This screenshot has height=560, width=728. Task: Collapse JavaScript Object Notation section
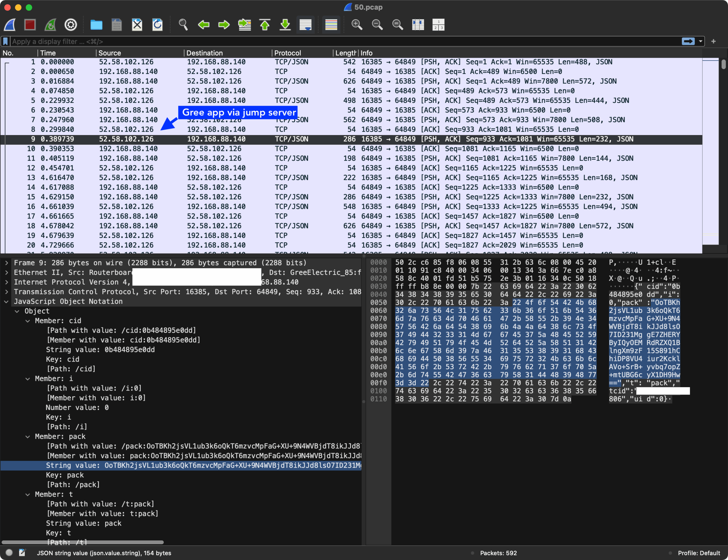click(x=7, y=302)
